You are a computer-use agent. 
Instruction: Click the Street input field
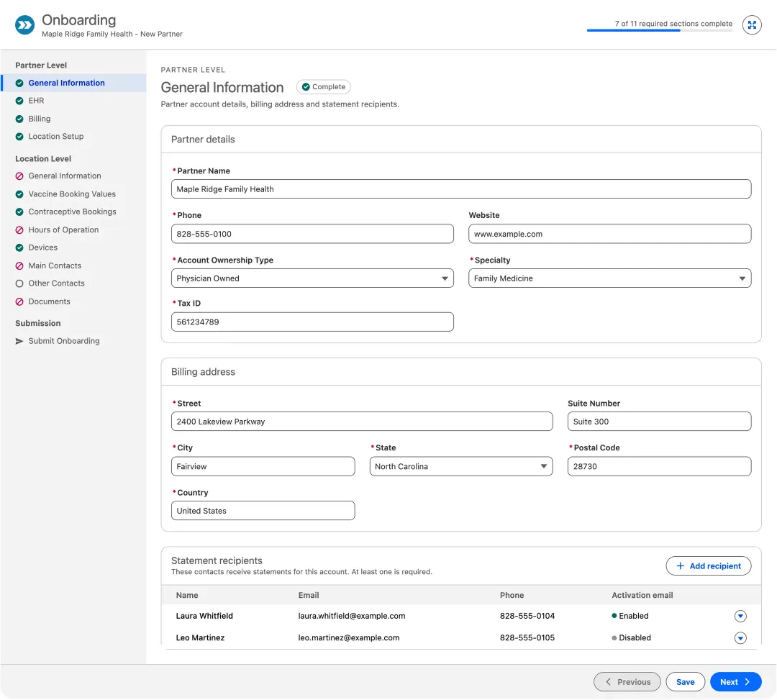tap(362, 422)
